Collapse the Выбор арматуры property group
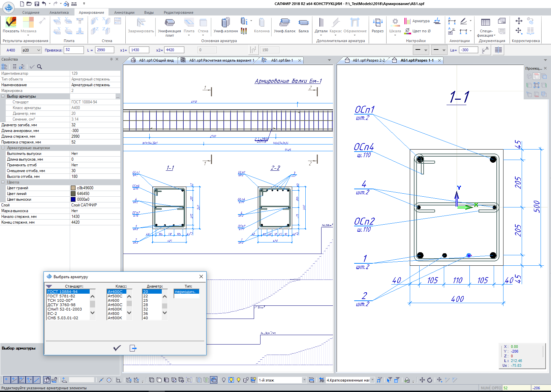Viewport: 551px width, 392px height. 3,96
